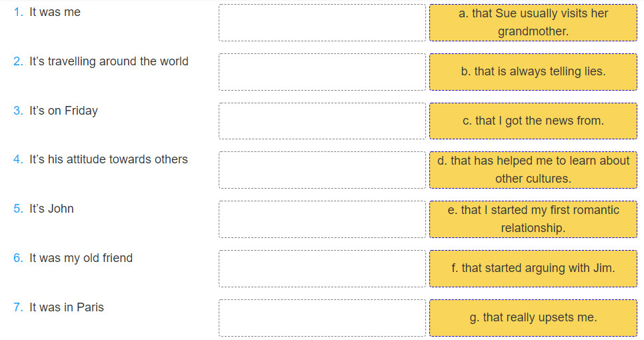This screenshot has height=340, width=644.
Task: Click the empty drop box beside 'It was me'
Action: 322,23
